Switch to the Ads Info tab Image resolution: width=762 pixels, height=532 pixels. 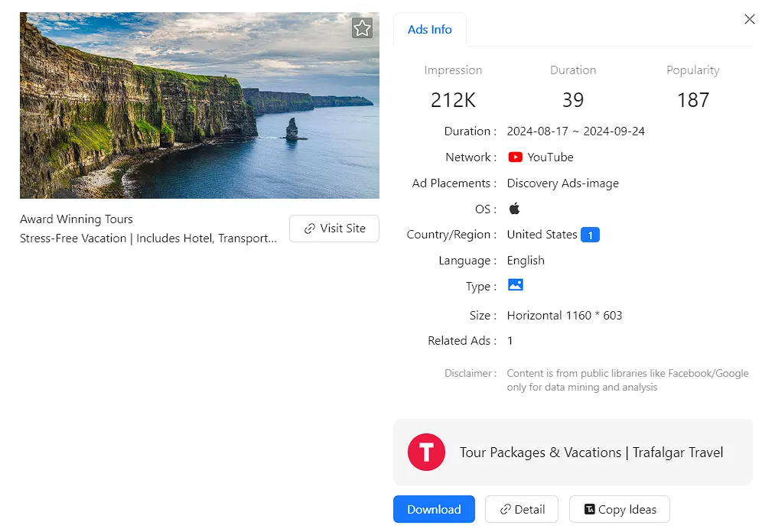[429, 30]
